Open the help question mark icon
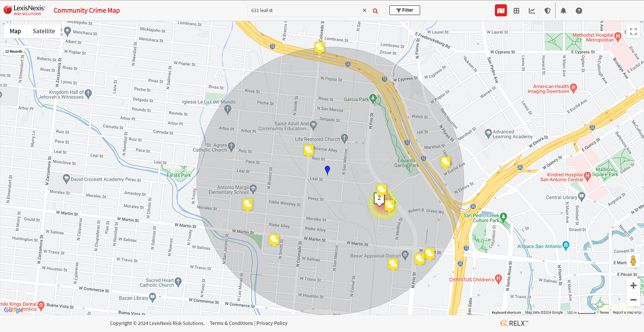The image size is (644, 332). coord(579,11)
